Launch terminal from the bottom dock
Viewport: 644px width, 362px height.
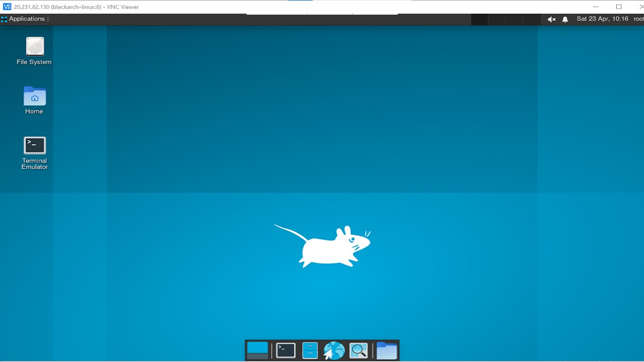285,350
